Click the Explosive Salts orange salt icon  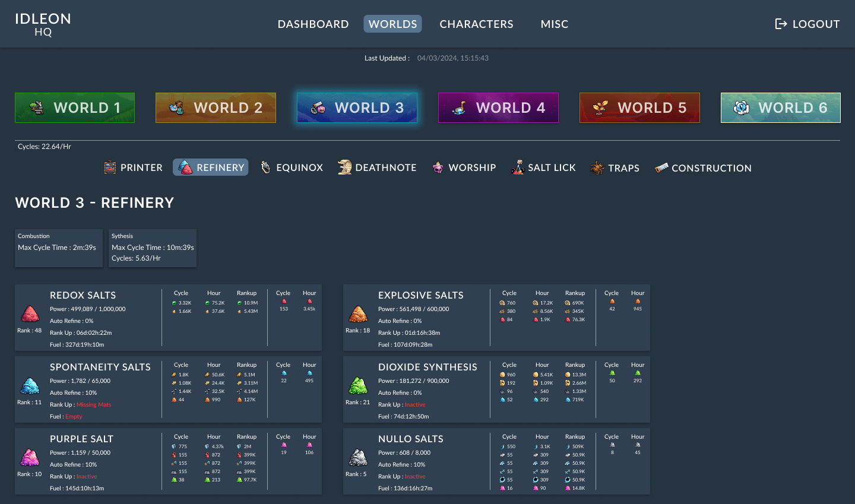point(358,313)
